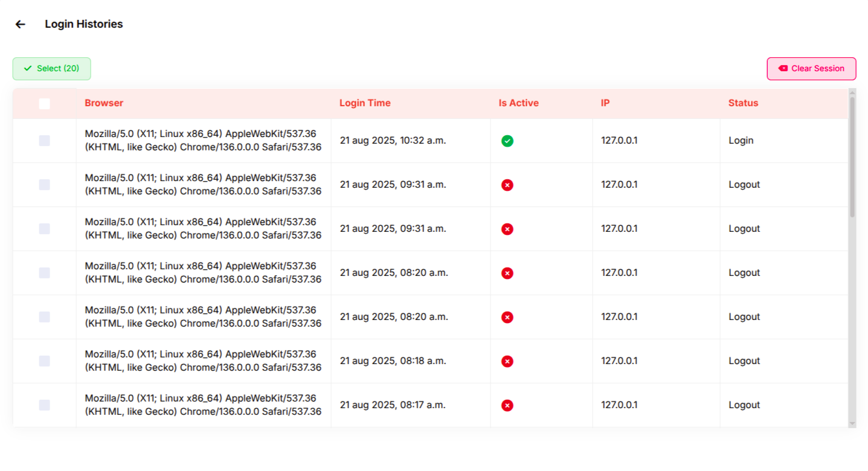Check the 10:32 a.m. login row checkbox

(x=44, y=141)
